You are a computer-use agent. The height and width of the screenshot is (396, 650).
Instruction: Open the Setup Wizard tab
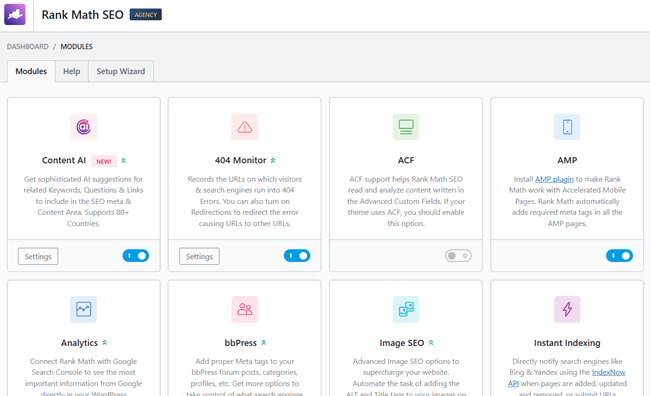click(121, 71)
